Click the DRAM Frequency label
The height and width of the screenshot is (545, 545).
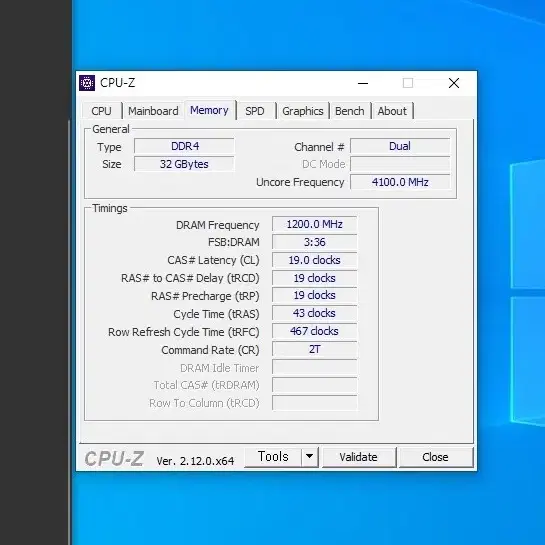point(218,225)
